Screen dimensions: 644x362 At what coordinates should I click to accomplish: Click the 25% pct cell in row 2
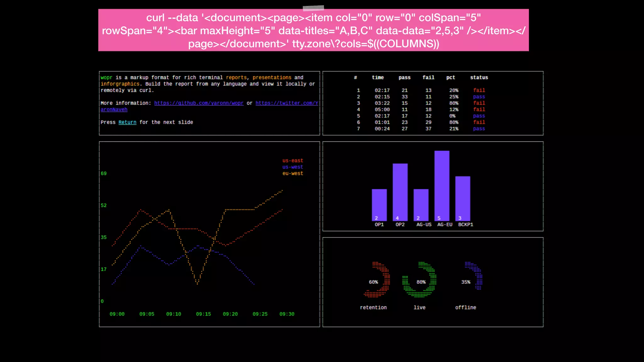454,97
